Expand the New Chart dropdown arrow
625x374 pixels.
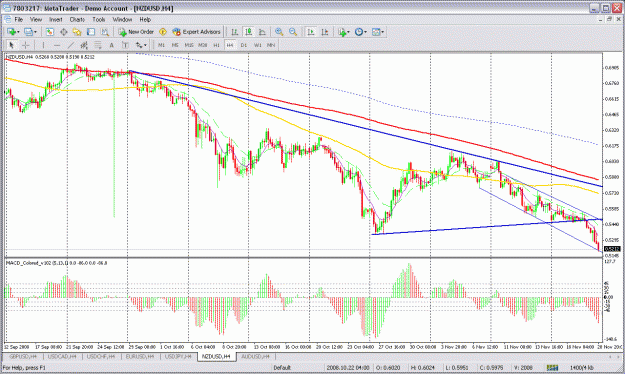point(18,32)
